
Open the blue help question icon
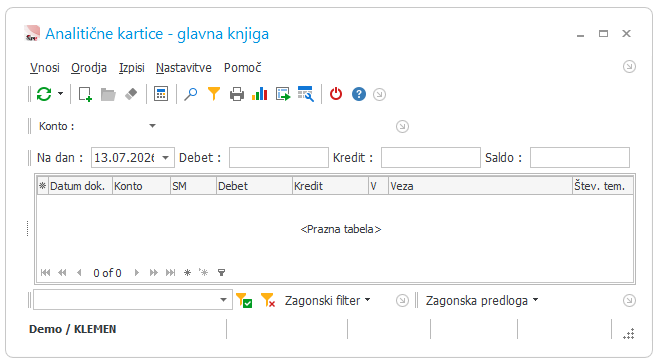point(359,94)
